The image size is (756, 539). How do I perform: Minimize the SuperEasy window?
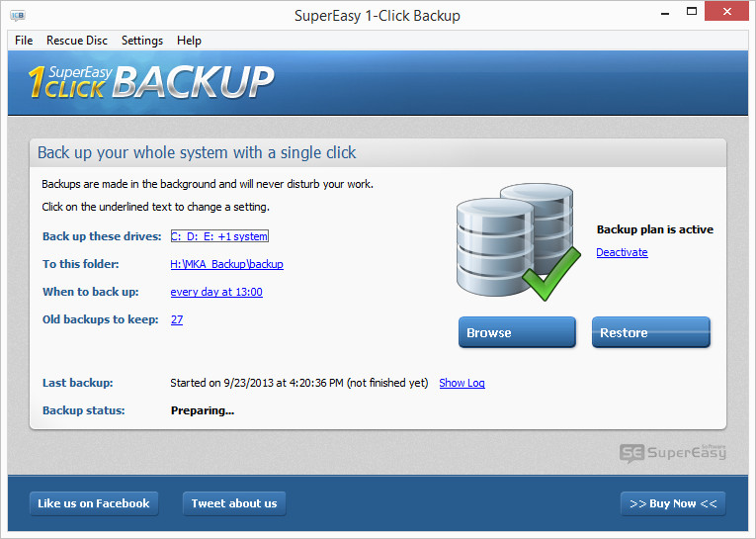tap(665, 13)
